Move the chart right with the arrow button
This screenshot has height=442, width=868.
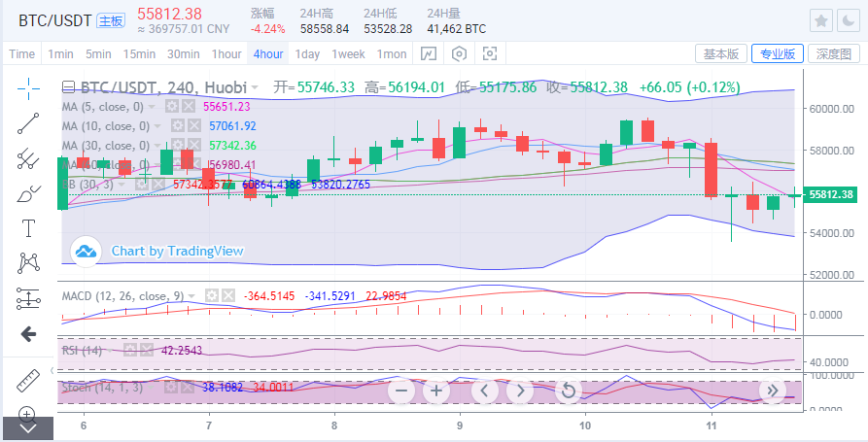pos(520,391)
